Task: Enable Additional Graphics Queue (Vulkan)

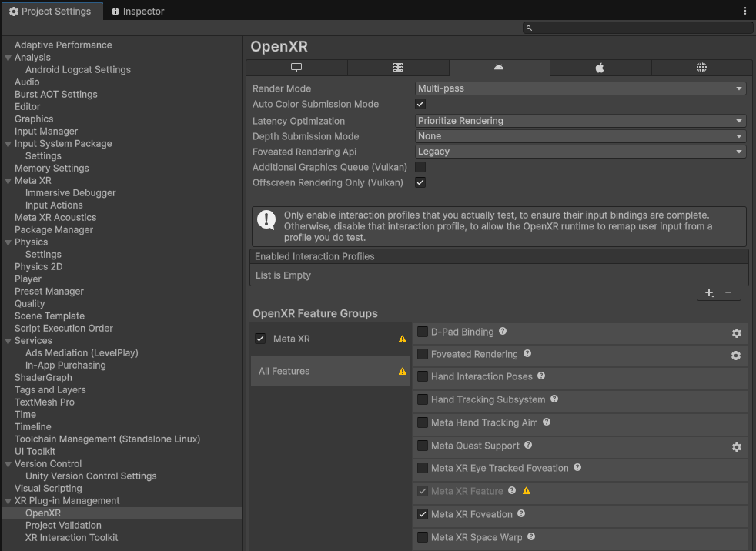Action: click(420, 167)
